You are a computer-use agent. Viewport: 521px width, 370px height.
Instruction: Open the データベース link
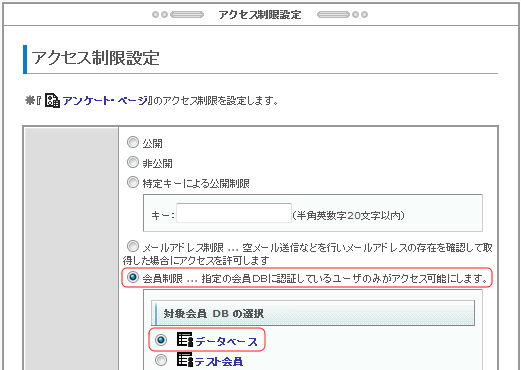click(226, 341)
